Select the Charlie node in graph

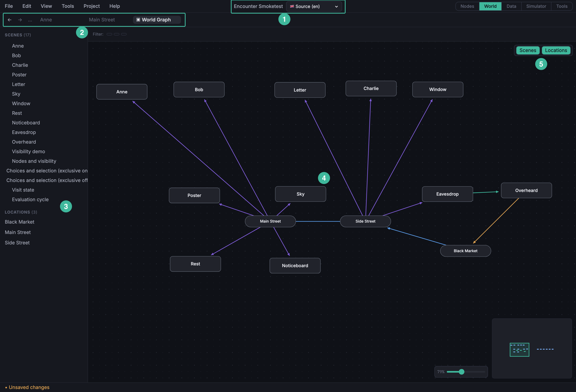point(371,88)
